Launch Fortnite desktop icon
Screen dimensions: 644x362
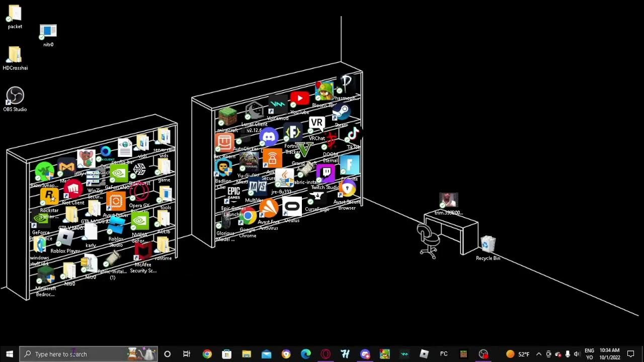(x=350, y=168)
